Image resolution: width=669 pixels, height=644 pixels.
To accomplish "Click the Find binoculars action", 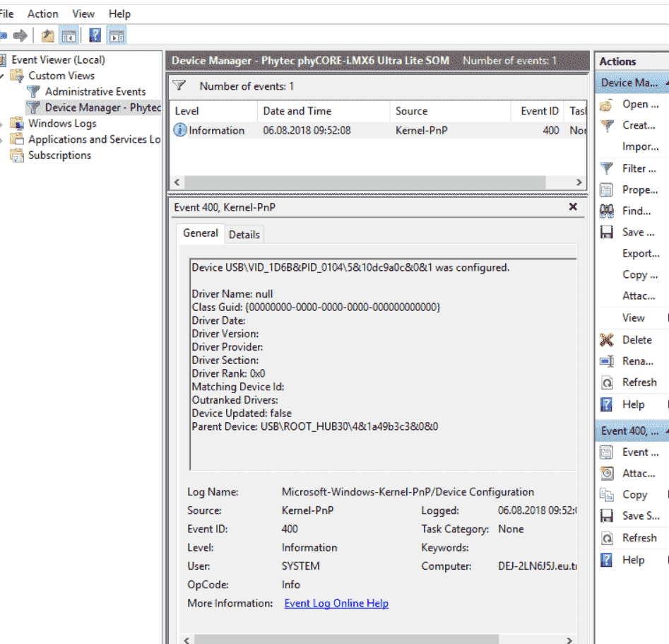I will [x=625, y=211].
